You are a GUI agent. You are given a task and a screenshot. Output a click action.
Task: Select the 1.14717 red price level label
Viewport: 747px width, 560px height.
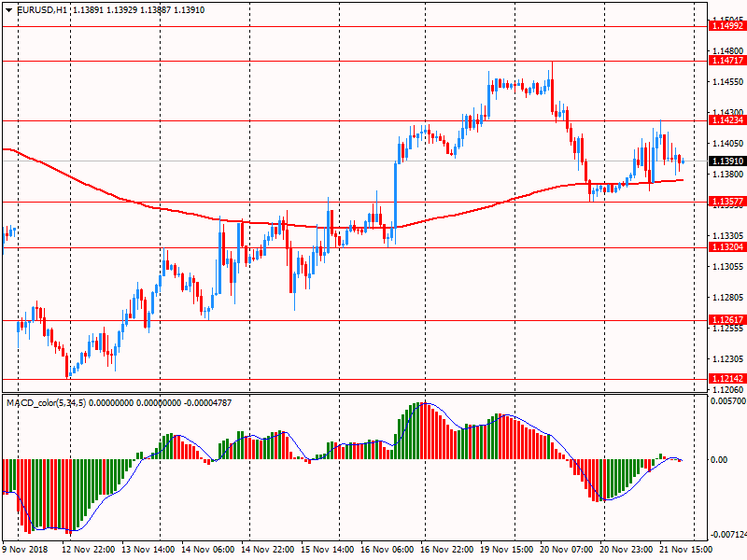click(x=727, y=61)
